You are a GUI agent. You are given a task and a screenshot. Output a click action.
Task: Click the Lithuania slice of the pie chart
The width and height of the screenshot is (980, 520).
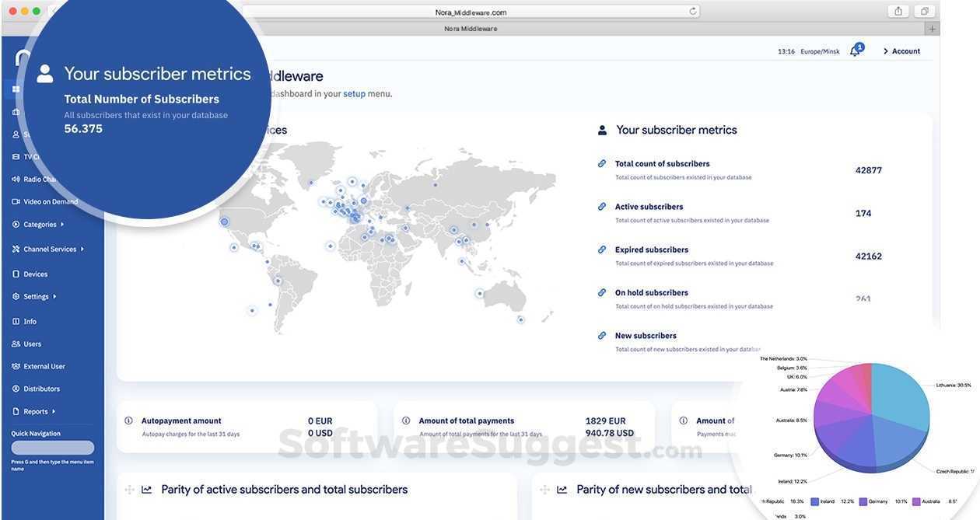(x=901, y=397)
